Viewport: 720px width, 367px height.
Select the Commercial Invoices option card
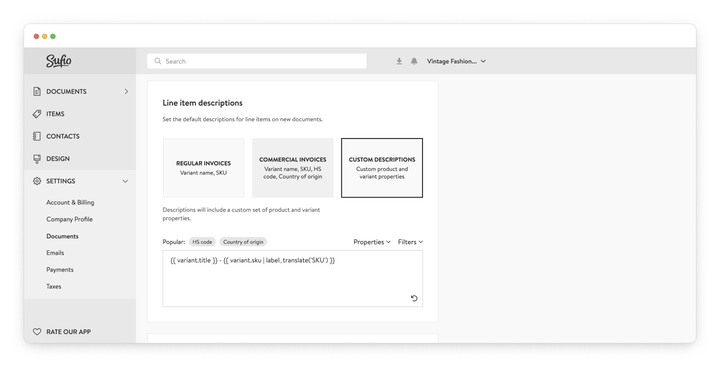(292, 168)
